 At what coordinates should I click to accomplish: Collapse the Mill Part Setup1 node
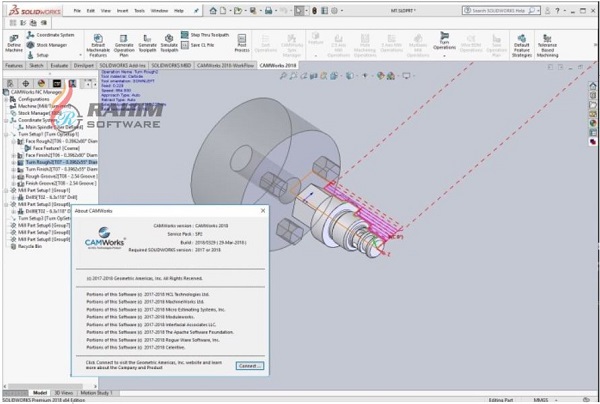[x=6, y=190]
